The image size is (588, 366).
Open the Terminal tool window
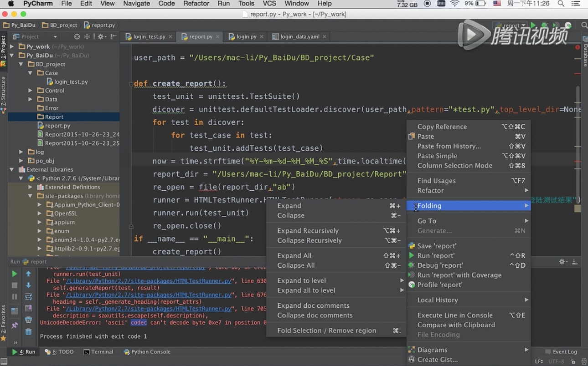click(x=98, y=352)
